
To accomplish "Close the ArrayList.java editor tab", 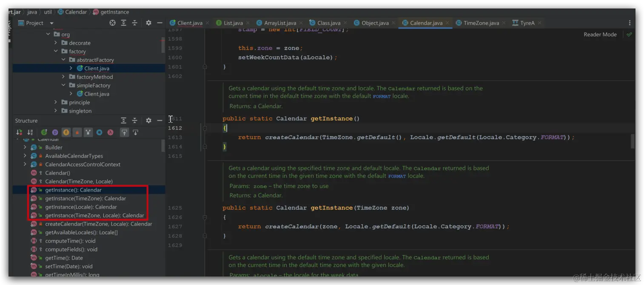I will pos(301,23).
